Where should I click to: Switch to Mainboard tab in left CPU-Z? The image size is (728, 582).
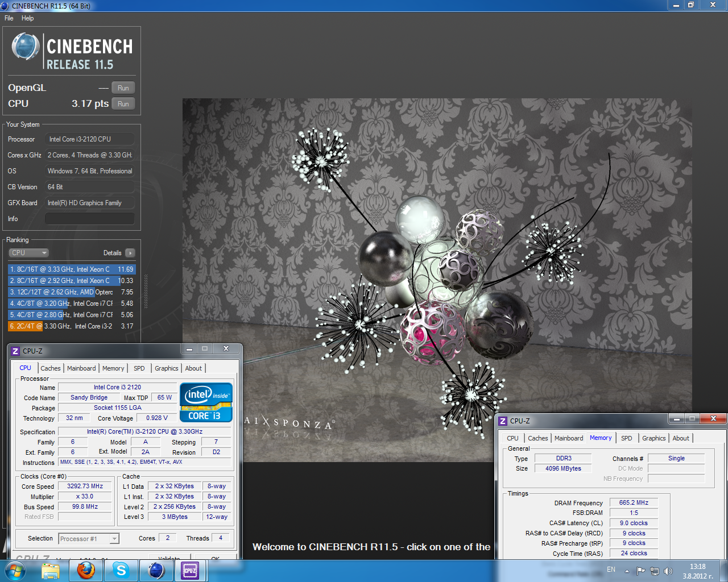[81, 368]
